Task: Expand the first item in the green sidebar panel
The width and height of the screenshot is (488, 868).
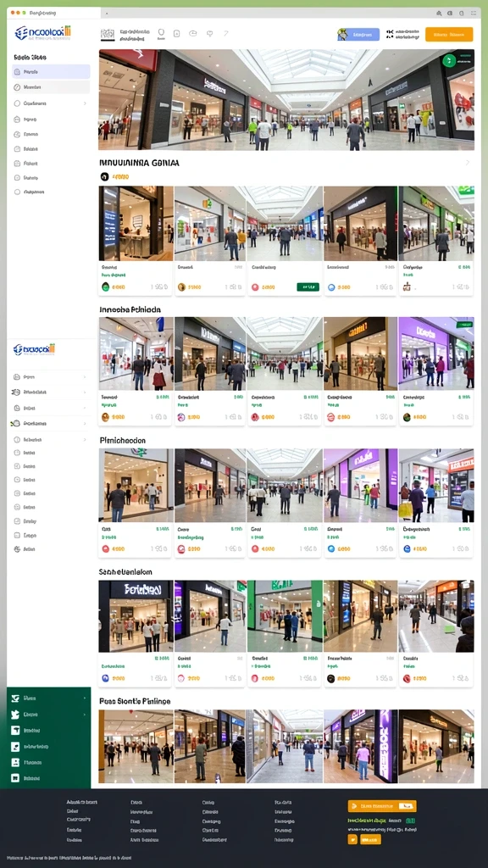Action: point(48,698)
